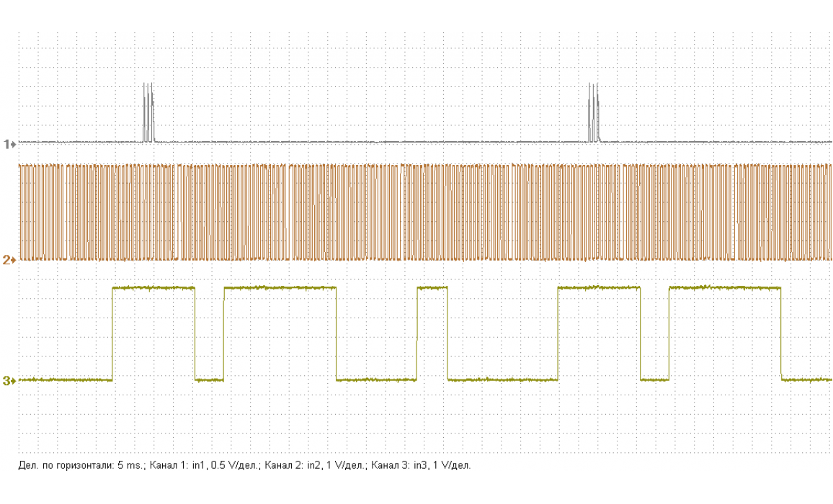Select the narrow middle pulse on channel 3

click(432, 288)
